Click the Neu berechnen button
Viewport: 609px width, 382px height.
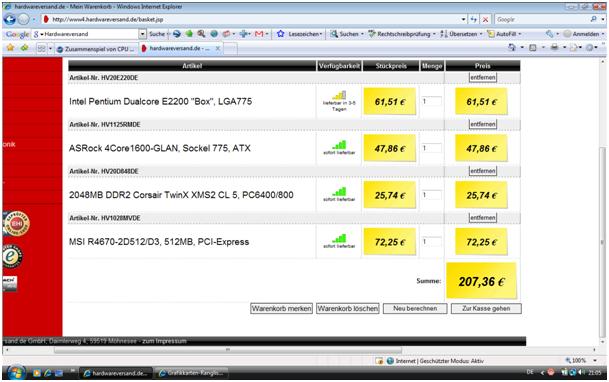pos(415,309)
